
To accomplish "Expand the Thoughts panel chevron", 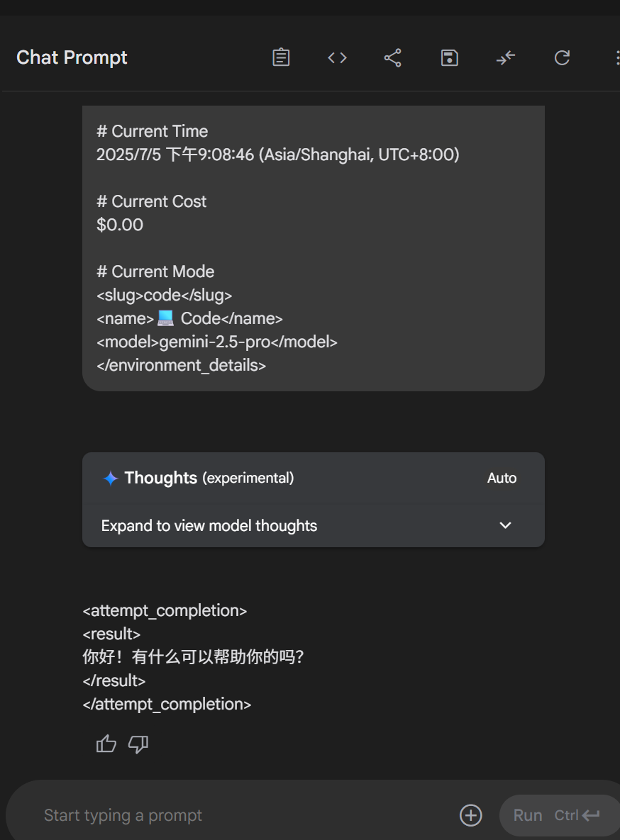I will pyautogui.click(x=505, y=525).
